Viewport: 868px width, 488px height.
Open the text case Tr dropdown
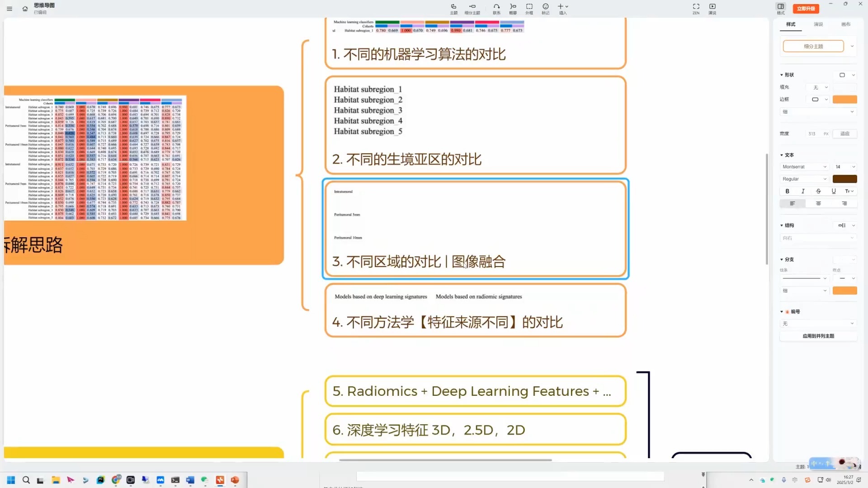tap(849, 191)
